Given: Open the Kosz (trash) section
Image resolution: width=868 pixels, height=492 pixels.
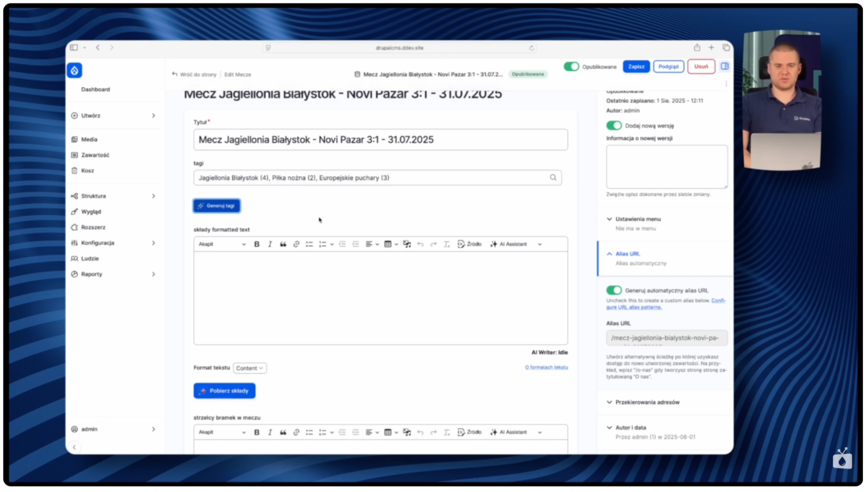Looking at the screenshot, I should pos(88,170).
